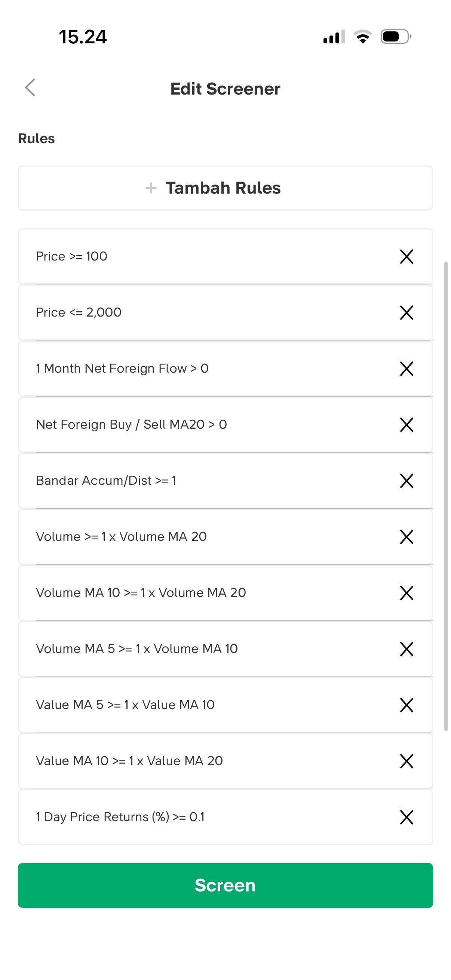Delete the Price <= 2,000 rule

tap(406, 312)
